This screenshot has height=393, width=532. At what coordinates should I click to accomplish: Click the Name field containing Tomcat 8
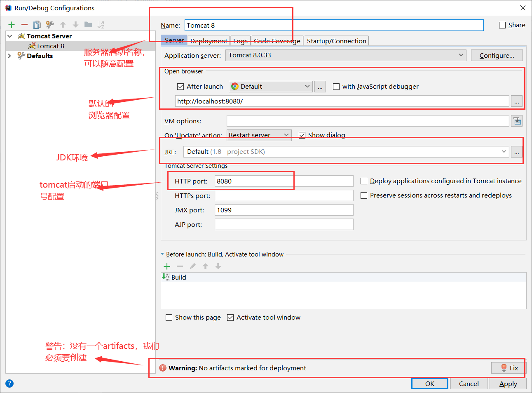(x=334, y=25)
